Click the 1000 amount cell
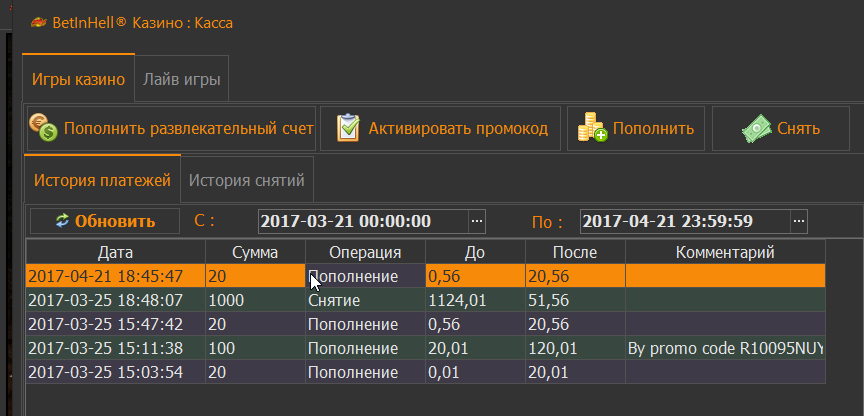This screenshot has height=416, width=864. pos(255,300)
